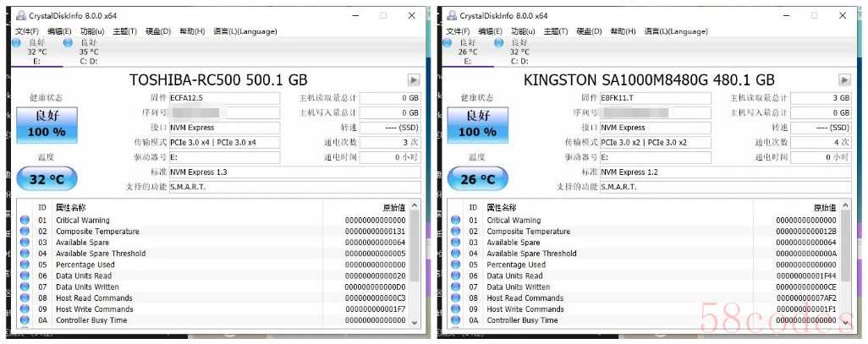Click firmware field ECFA12.5
The image size is (868, 344).
click(x=224, y=98)
